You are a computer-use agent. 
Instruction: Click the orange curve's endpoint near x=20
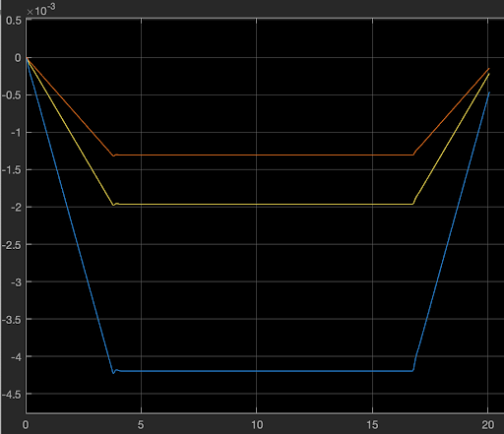click(488, 69)
